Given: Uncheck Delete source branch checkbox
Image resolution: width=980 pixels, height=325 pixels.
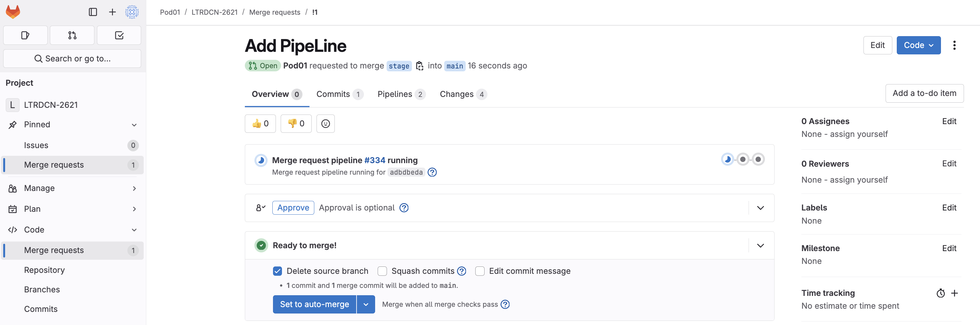Looking at the screenshot, I should (277, 271).
